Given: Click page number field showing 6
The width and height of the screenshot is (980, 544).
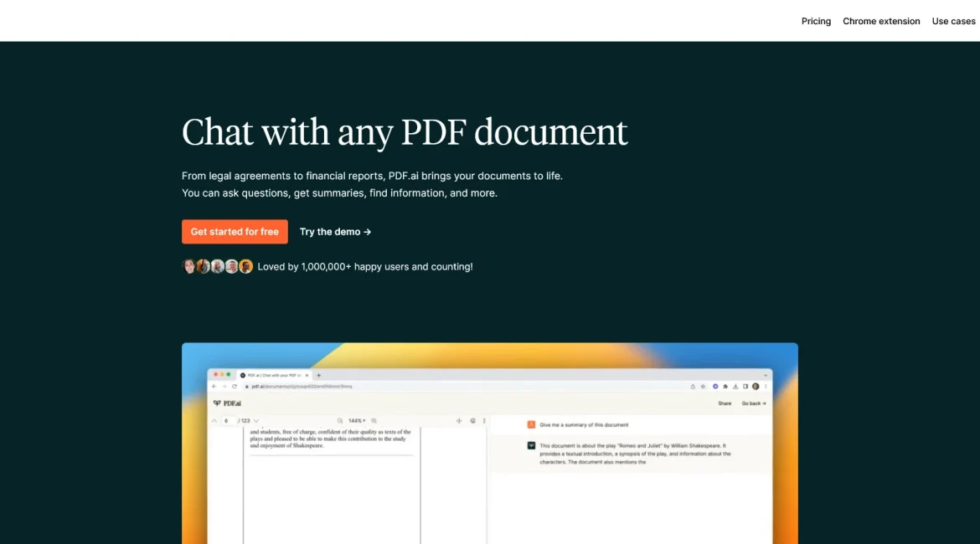Looking at the screenshot, I should pyautogui.click(x=228, y=421).
